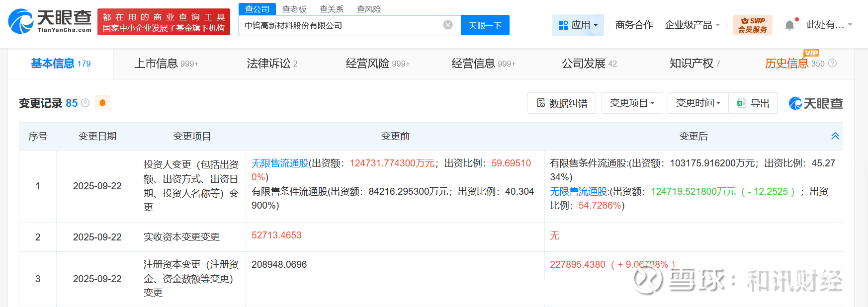Screen dimensions: 868x307
Task: Select the 历史信息 VIP tab
Action: click(x=794, y=64)
